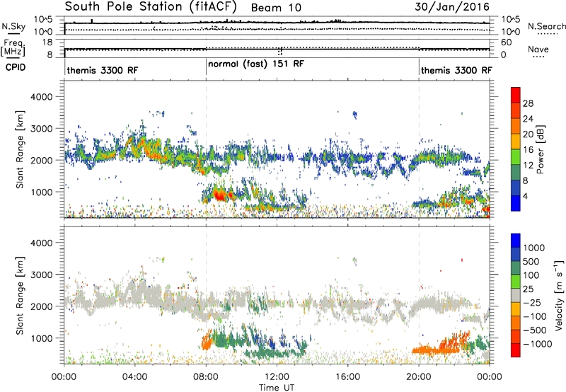Click the red band of the Velocity colorbar
566x392 pixels.
516,350
